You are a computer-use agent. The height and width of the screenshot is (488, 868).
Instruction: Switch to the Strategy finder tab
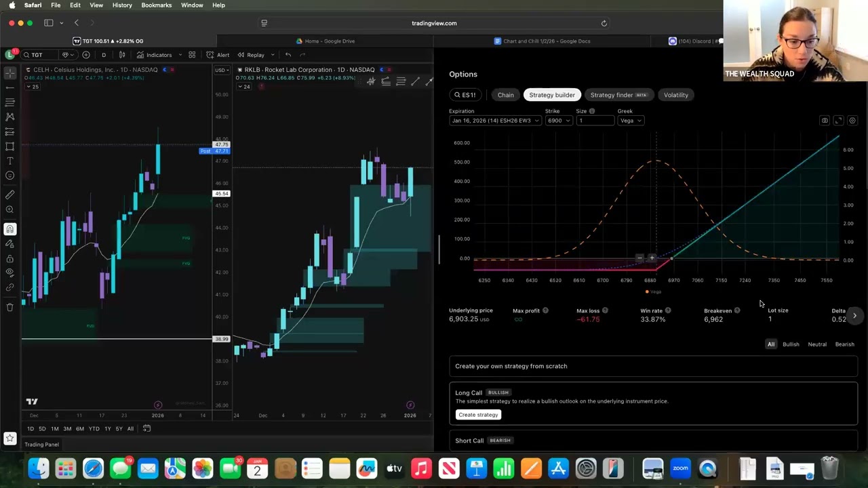tap(618, 95)
